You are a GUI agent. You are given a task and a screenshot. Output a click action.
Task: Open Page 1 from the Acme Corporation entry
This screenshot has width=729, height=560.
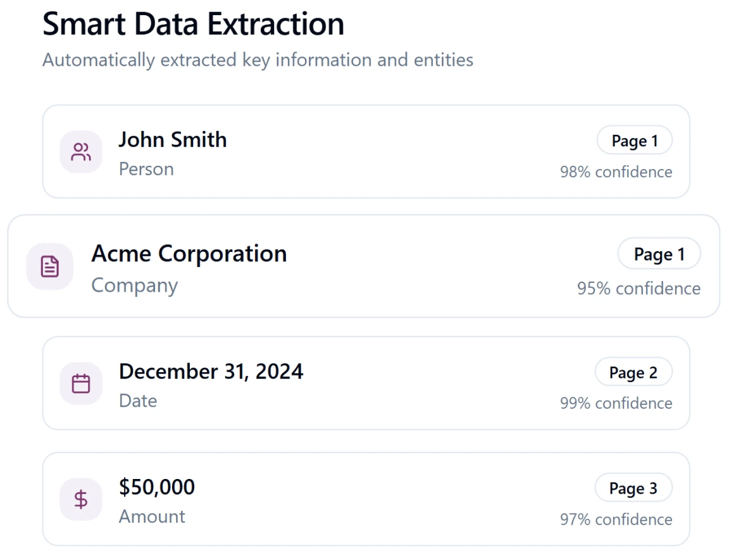click(659, 254)
